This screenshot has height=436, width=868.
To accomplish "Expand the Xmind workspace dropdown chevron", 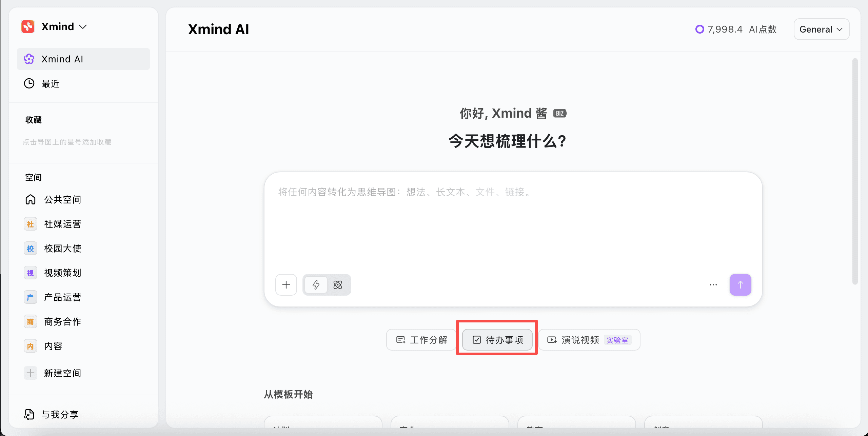I will [83, 27].
